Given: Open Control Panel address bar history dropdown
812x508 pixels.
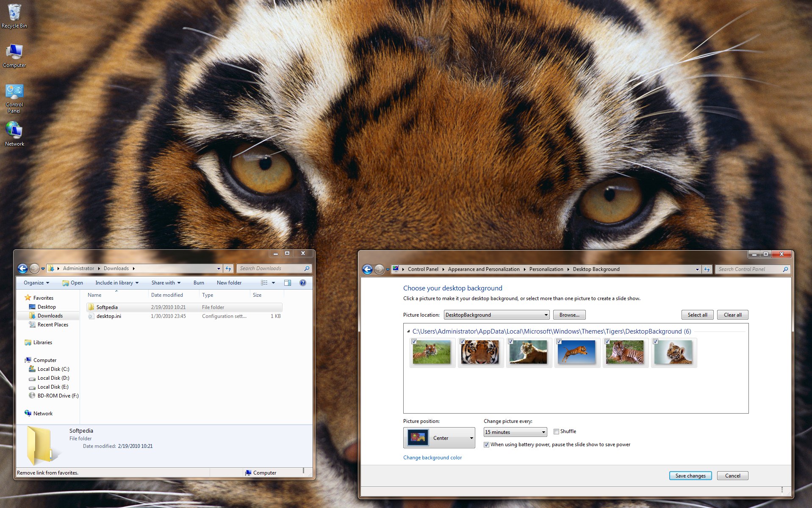Looking at the screenshot, I should click(x=697, y=269).
